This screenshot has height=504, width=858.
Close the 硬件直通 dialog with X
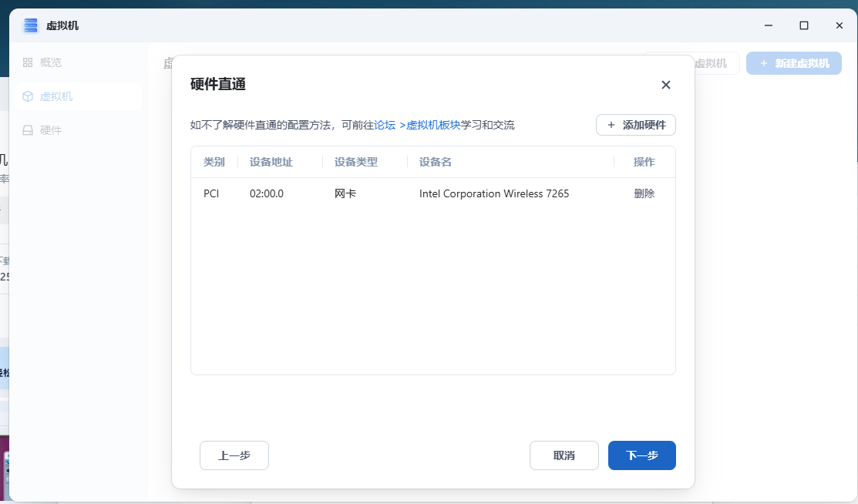666,85
